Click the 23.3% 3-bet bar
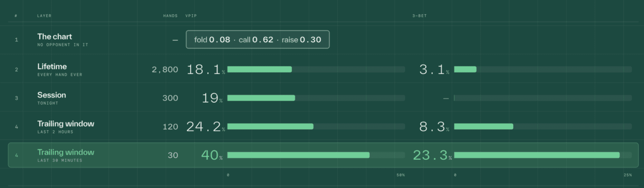This screenshot has height=188, width=644. (x=543, y=155)
